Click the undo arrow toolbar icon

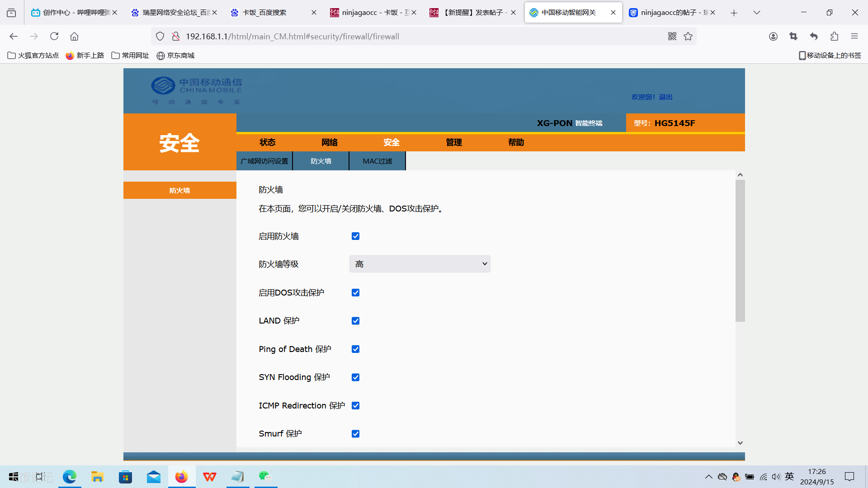814,36
